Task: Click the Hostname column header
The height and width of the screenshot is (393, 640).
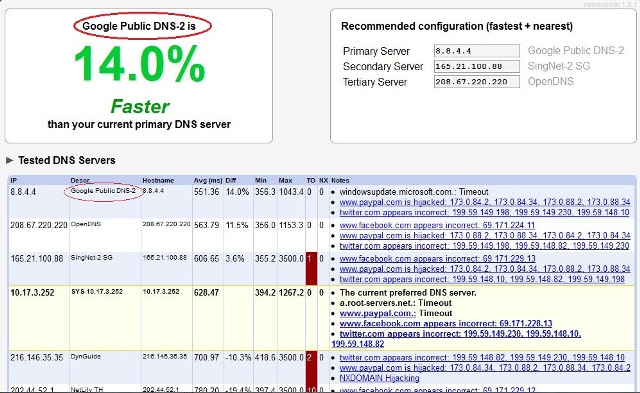Action: point(158,180)
